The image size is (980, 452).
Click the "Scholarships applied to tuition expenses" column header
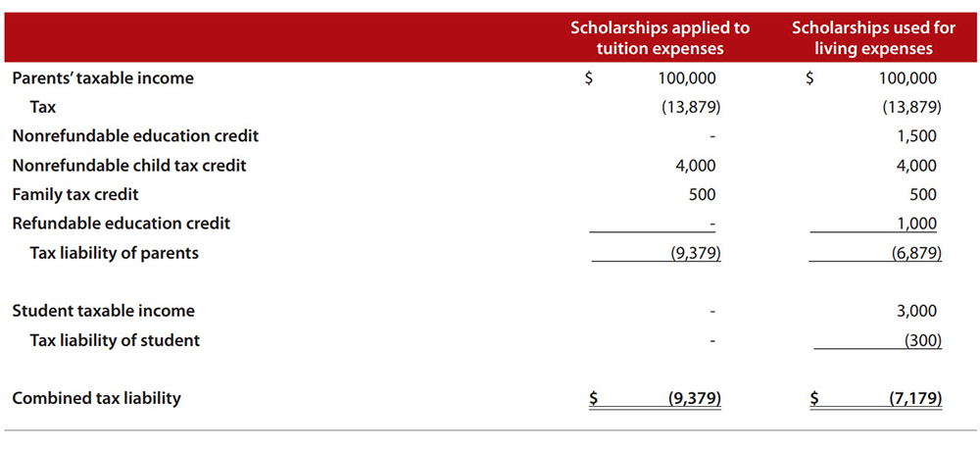[x=660, y=38]
